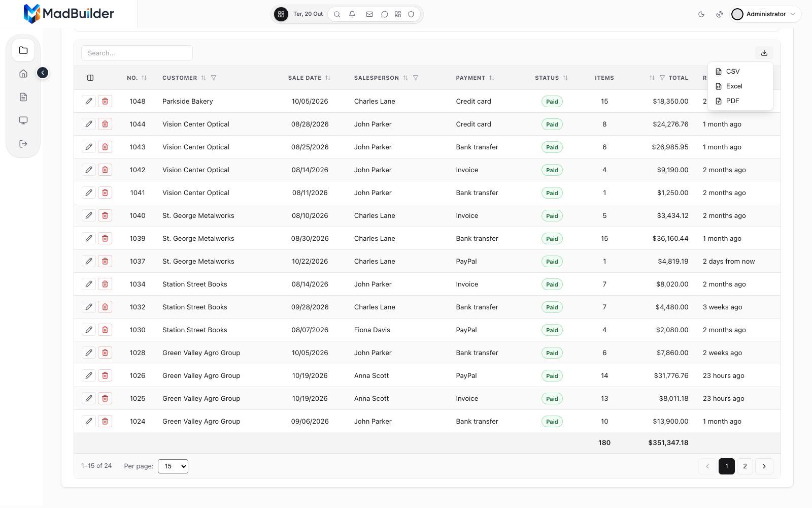Collapse sidebar with the chevron button
Screen dimensions: 812x508
tap(43, 73)
